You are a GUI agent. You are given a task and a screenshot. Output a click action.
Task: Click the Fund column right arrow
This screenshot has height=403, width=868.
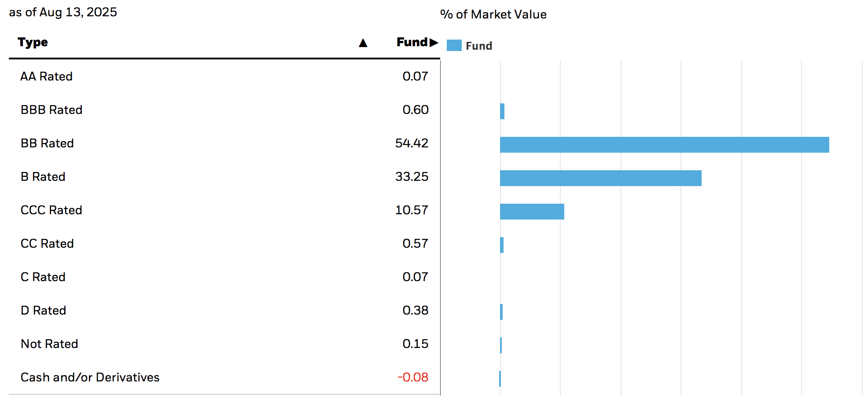pyautogui.click(x=434, y=42)
